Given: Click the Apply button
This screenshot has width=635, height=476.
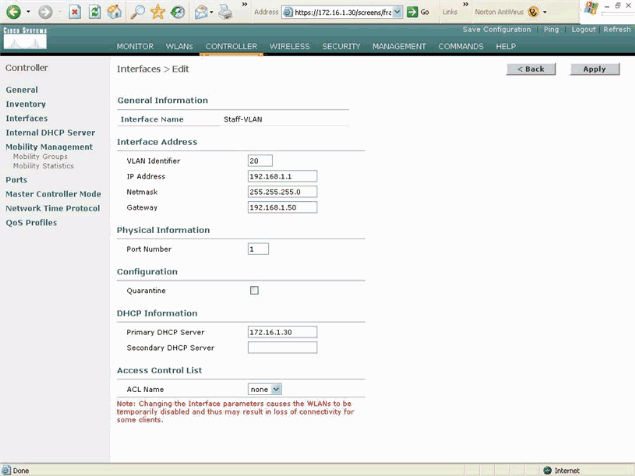Looking at the screenshot, I should pyautogui.click(x=595, y=69).
